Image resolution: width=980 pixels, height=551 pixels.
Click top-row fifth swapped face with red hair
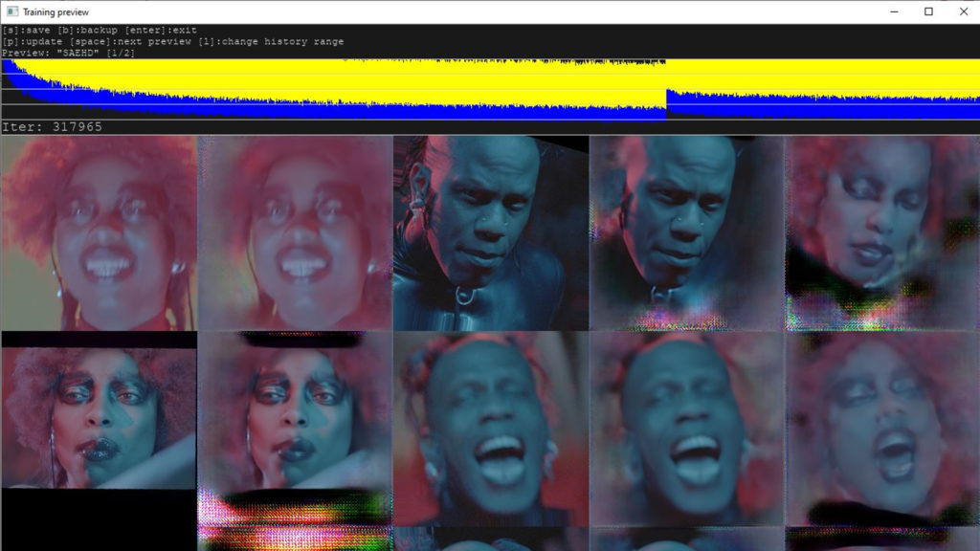tap(881, 233)
